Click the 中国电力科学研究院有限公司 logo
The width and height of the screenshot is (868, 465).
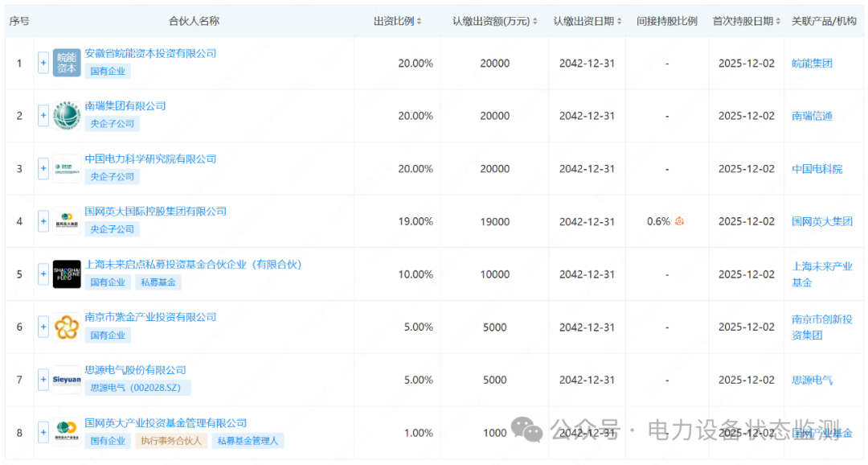pyautogui.click(x=67, y=168)
